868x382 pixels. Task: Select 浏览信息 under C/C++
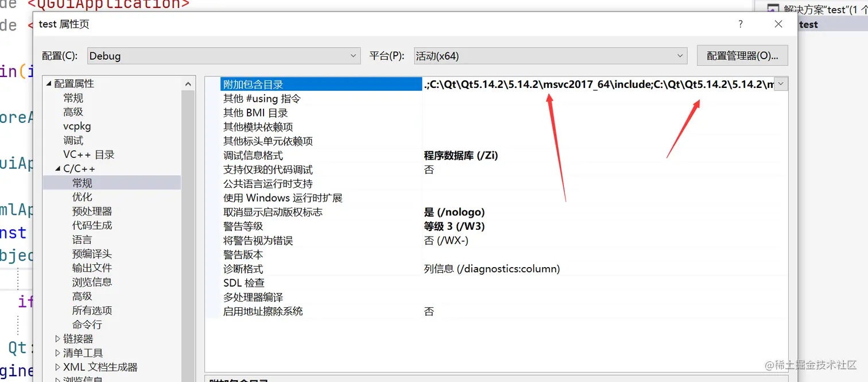click(x=92, y=282)
